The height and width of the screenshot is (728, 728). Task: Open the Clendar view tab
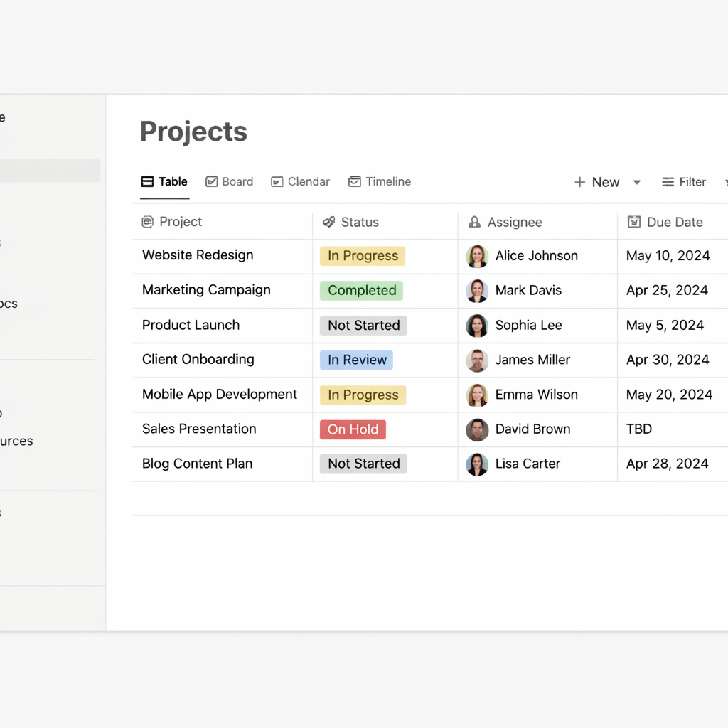[300, 182]
